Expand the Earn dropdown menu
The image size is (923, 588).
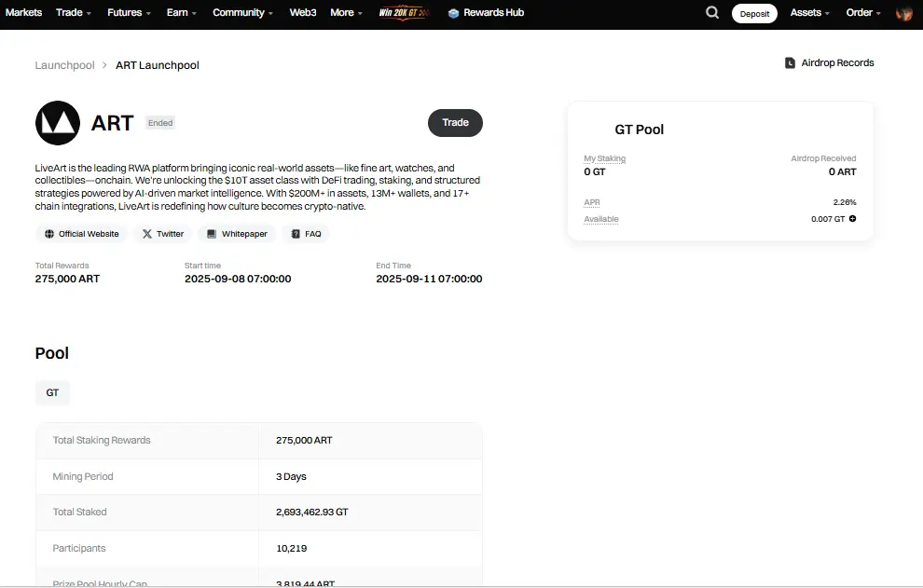click(181, 12)
